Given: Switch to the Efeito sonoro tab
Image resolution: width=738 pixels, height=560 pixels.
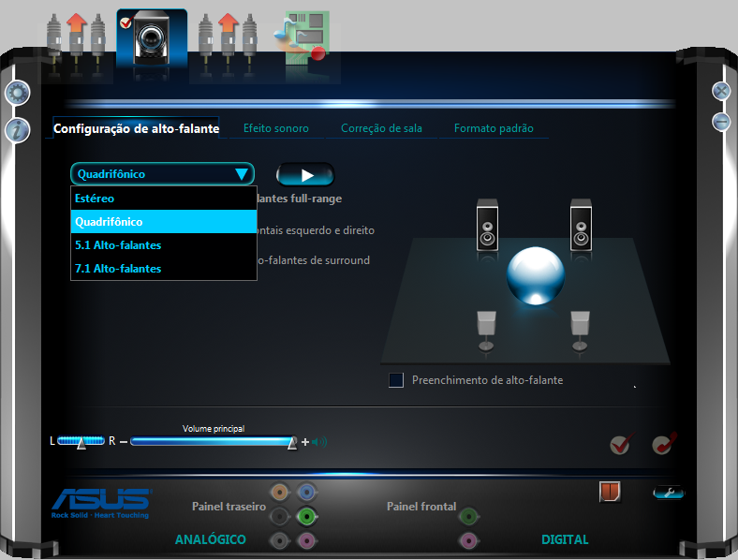Looking at the screenshot, I should pyautogui.click(x=275, y=128).
